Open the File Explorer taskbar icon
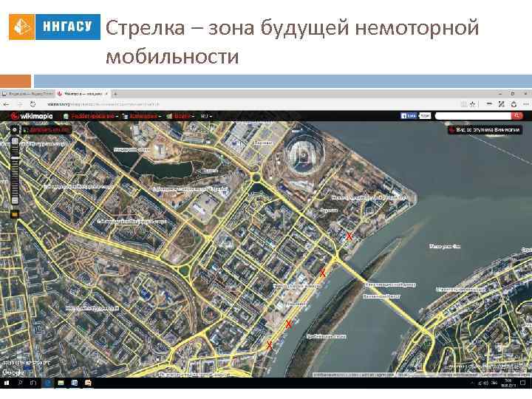Image resolution: width=532 pixels, height=399 pixels. tap(61, 383)
